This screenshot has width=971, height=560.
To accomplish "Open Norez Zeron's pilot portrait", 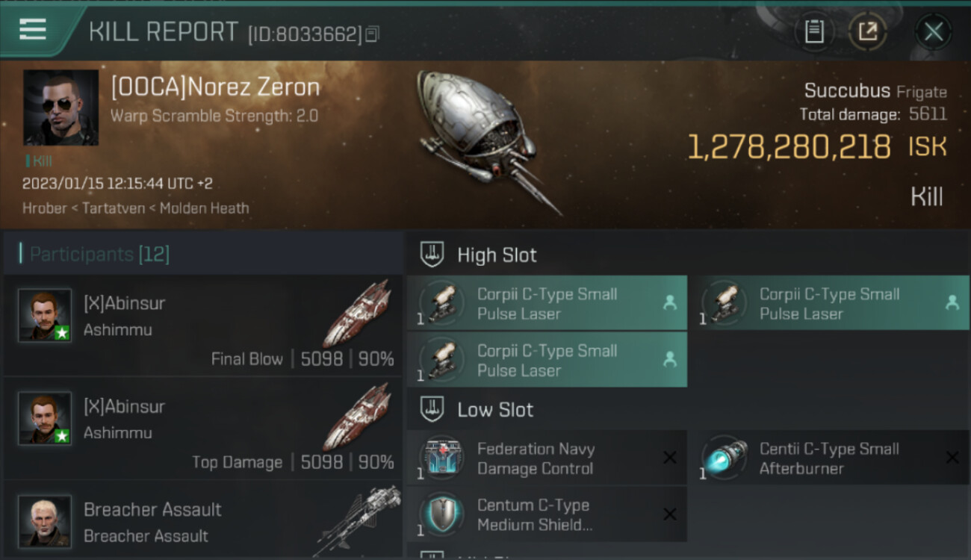I will click(61, 108).
